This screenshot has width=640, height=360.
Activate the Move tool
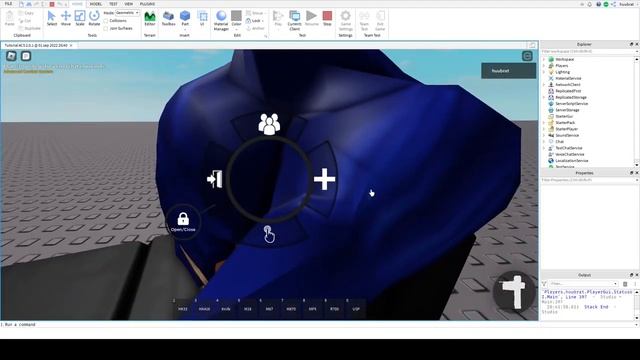[66, 18]
